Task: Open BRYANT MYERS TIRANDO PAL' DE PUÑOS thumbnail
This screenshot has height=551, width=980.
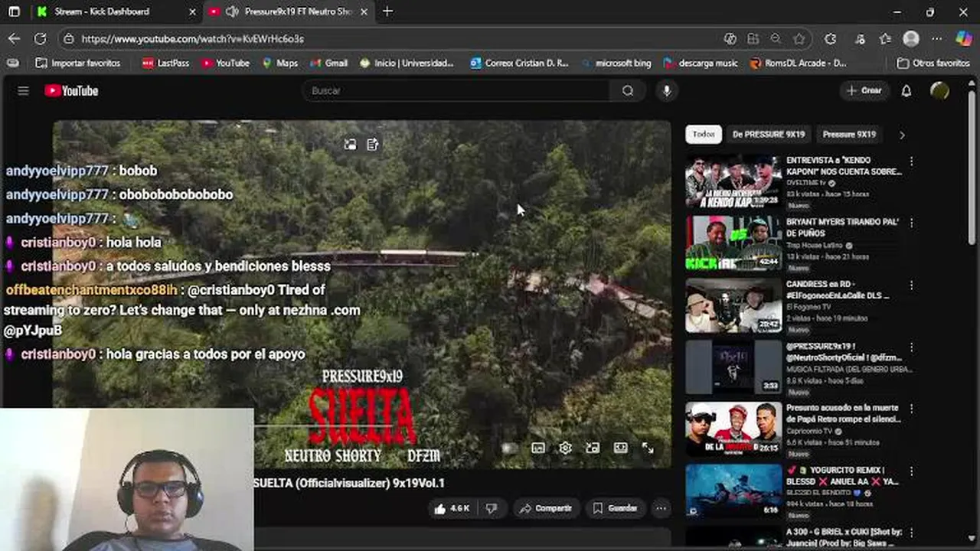Action: 733,243
